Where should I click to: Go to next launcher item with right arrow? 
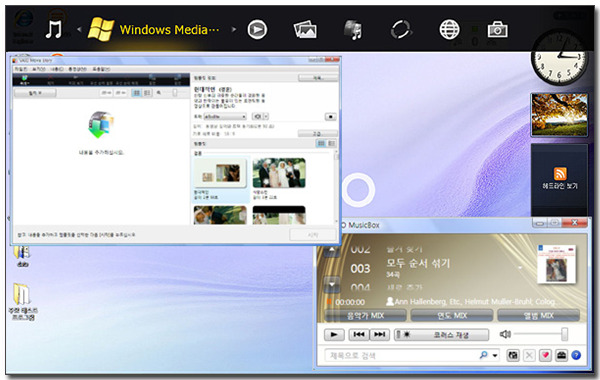tap(233, 29)
